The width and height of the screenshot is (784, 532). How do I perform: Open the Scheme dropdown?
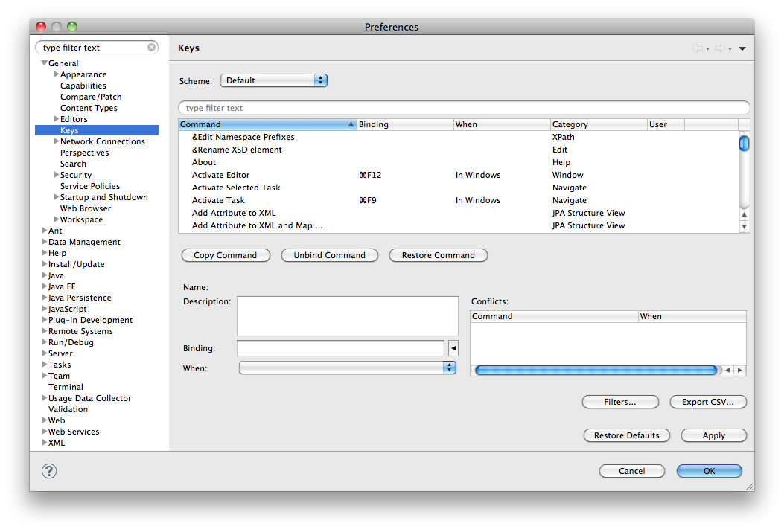click(273, 80)
